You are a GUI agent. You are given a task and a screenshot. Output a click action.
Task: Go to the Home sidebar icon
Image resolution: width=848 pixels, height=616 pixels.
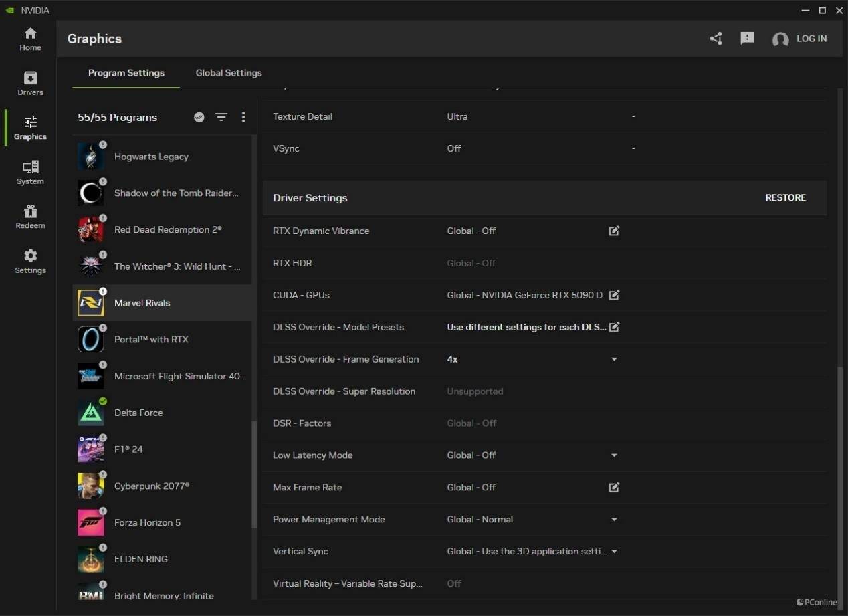30,39
